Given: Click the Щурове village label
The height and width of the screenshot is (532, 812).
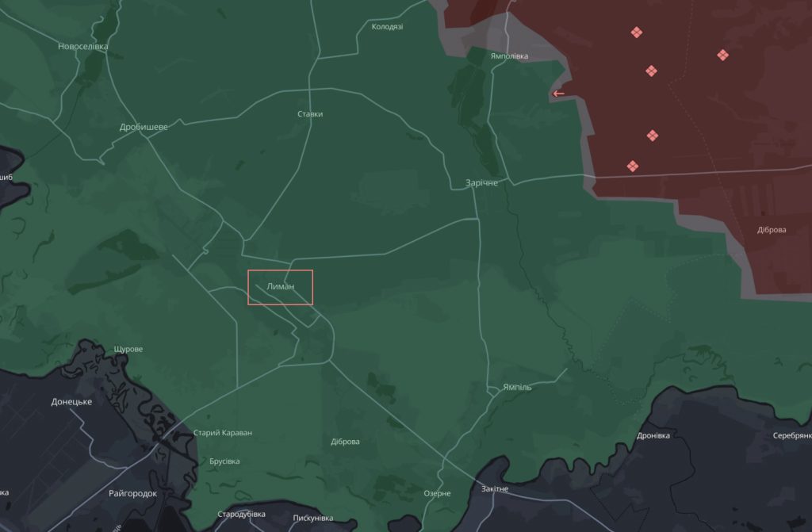Looking at the screenshot, I should point(128,349).
